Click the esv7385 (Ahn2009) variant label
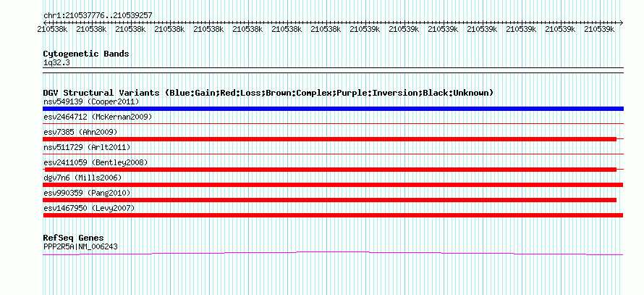Image resolution: width=644 pixels, height=295 pixels. (80, 132)
